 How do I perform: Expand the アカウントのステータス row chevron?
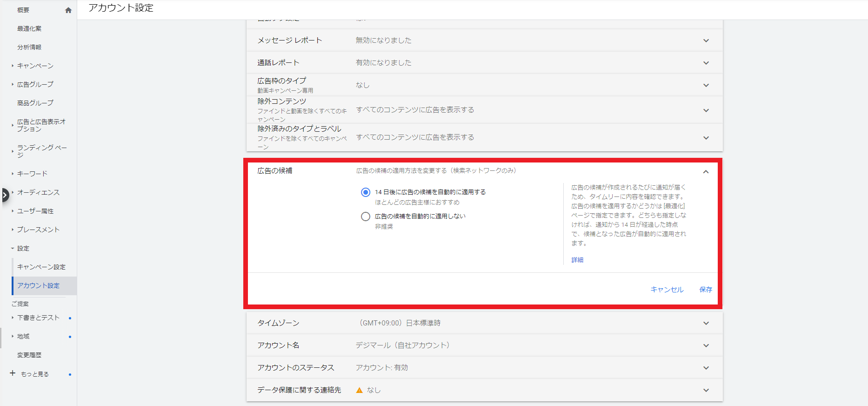pos(706,368)
